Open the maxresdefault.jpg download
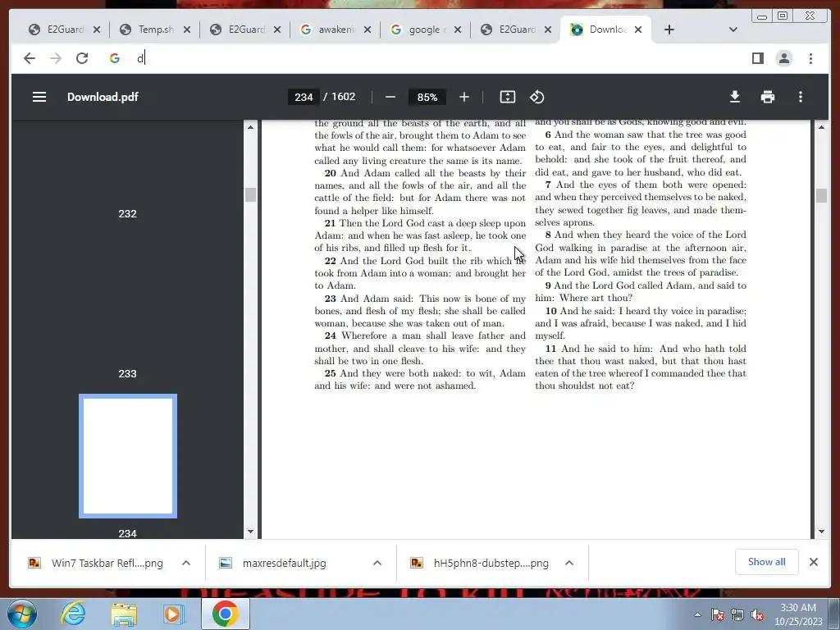Image resolution: width=840 pixels, height=630 pixels. coord(284,563)
